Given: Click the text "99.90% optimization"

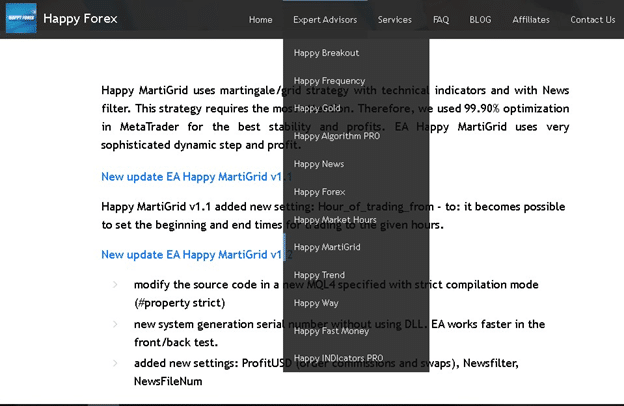Looking at the screenshot, I should [x=517, y=108].
